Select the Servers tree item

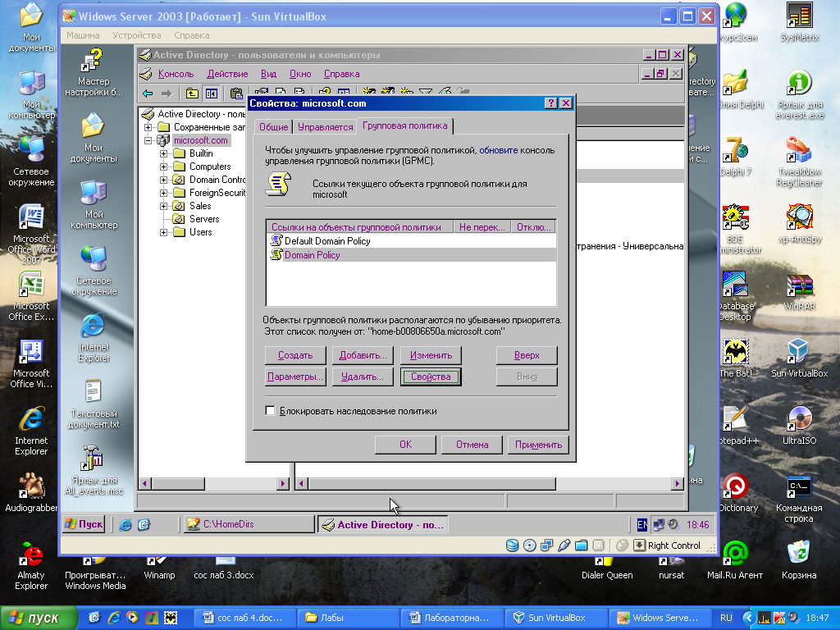(204, 219)
